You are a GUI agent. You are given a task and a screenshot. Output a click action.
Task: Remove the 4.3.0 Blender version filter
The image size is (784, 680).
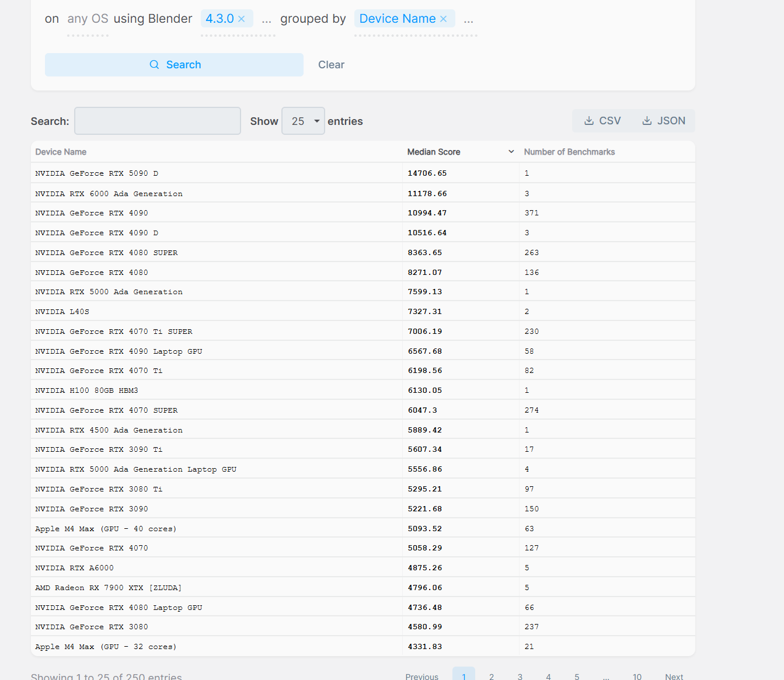(x=241, y=19)
